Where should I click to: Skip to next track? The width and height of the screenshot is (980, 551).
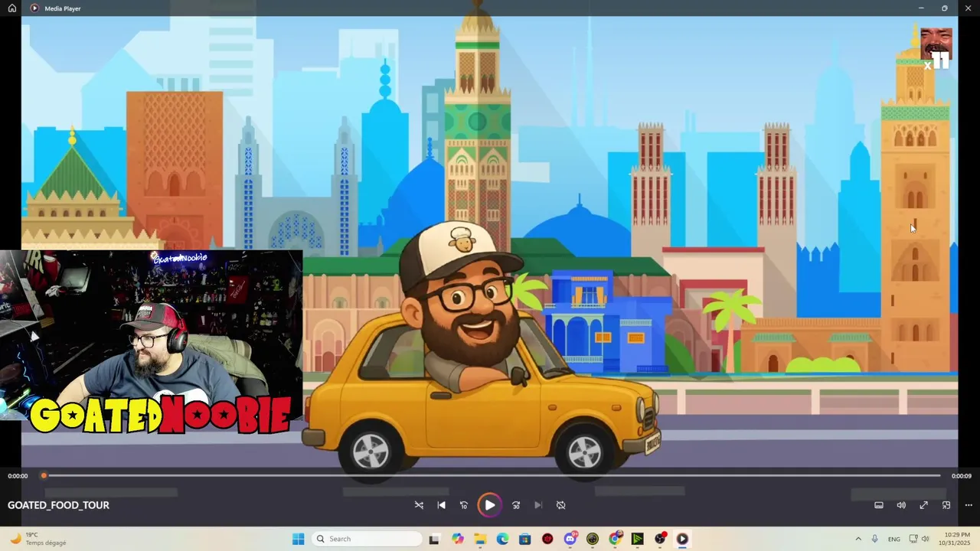(x=538, y=505)
